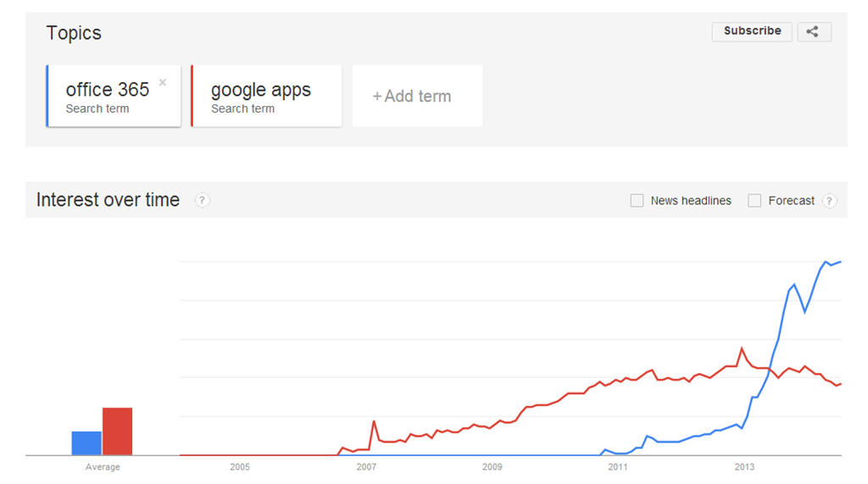Remove the office 365 search term
This screenshot has height=484, width=868.
point(163,83)
